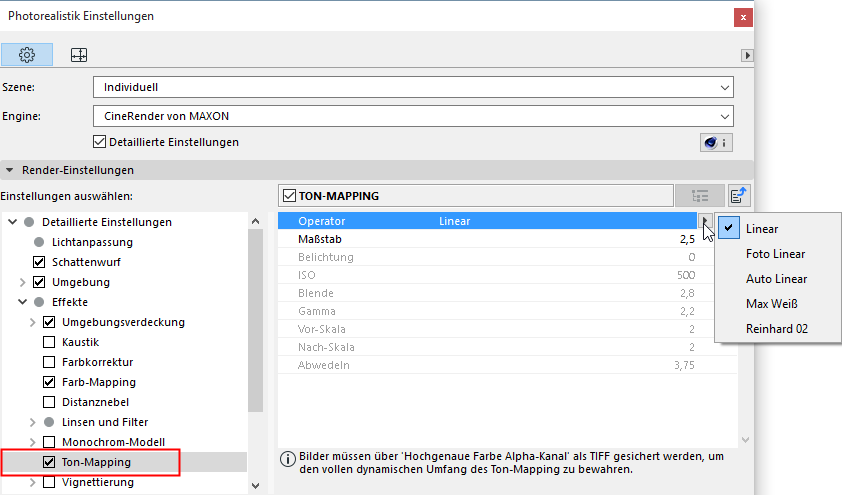The height and width of the screenshot is (495, 842).
Task: Enable the Kaustik checkbox
Action: coord(49,342)
